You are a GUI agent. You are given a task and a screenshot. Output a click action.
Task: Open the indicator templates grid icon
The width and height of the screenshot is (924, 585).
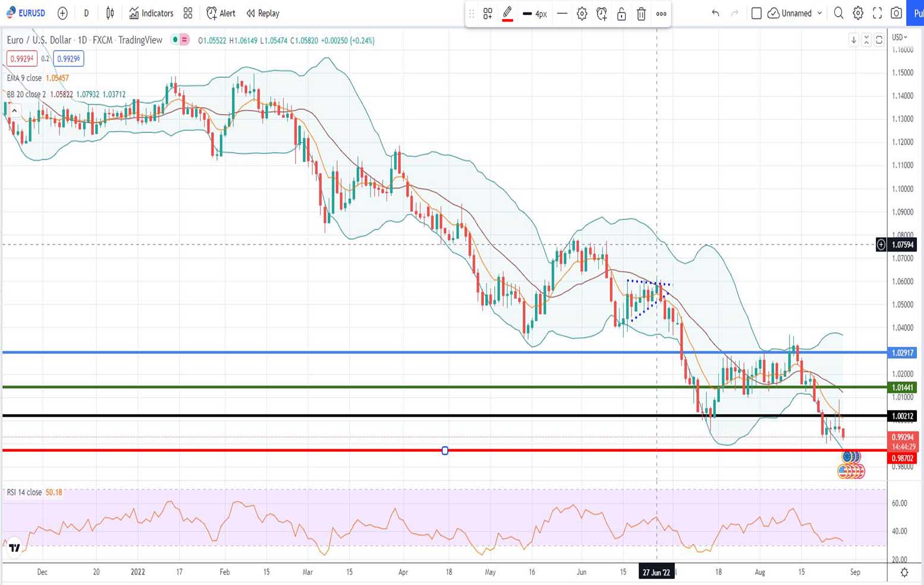click(x=188, y=13)
